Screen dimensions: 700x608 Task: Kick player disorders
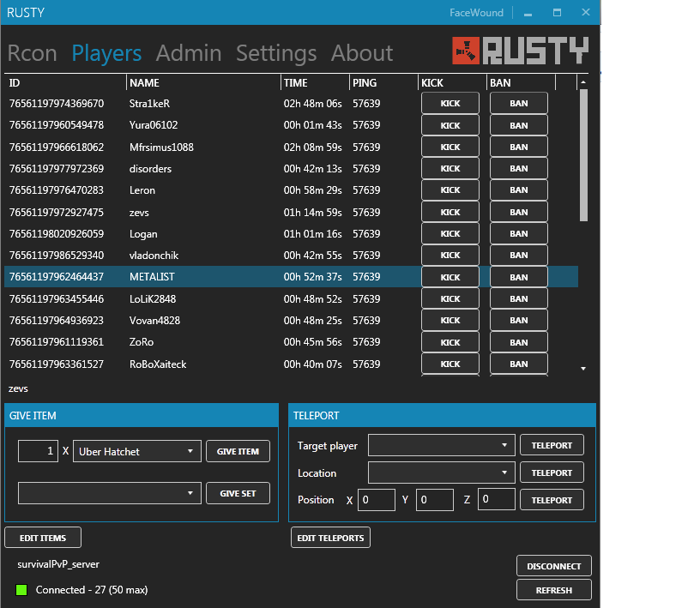click(450, 168)
